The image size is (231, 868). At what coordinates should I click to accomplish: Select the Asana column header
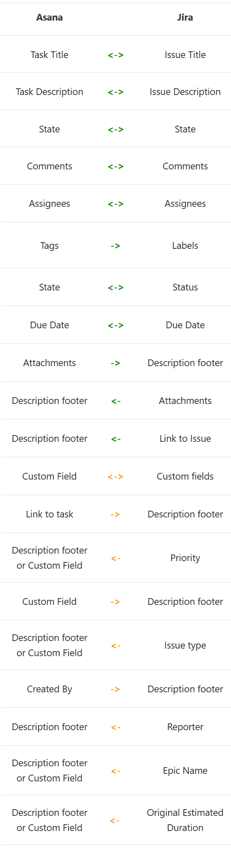49,18
